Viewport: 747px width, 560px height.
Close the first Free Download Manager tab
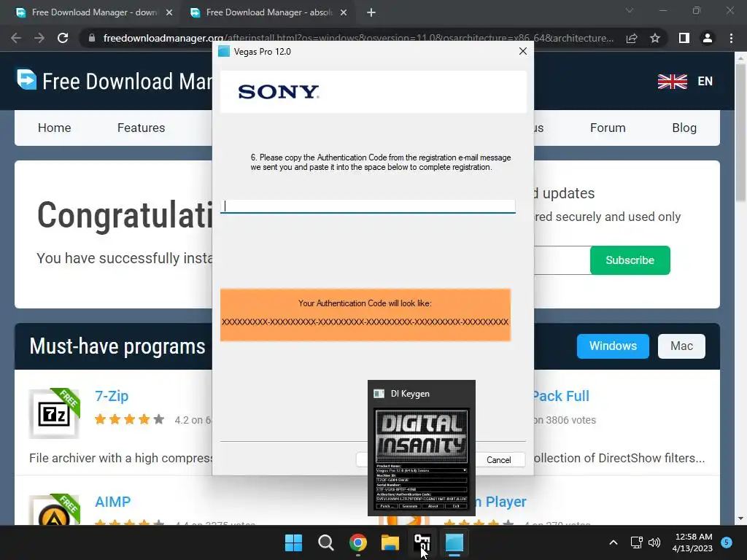coord(169,12)
